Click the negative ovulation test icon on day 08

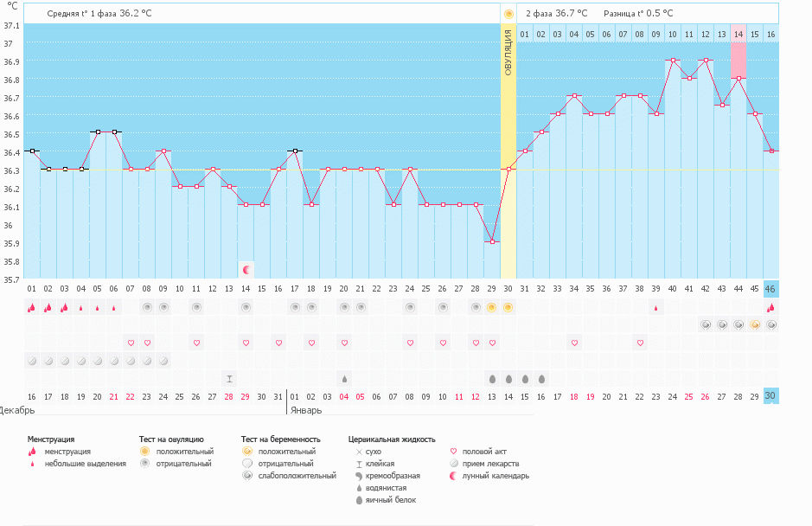(x=147, y=307)
